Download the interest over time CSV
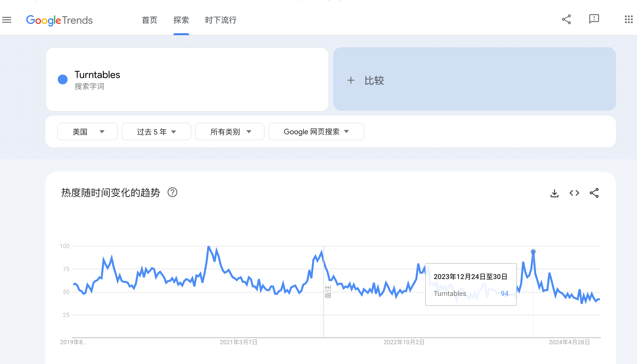This screenshot has width=637, height=364. click(x=554, y=193)
